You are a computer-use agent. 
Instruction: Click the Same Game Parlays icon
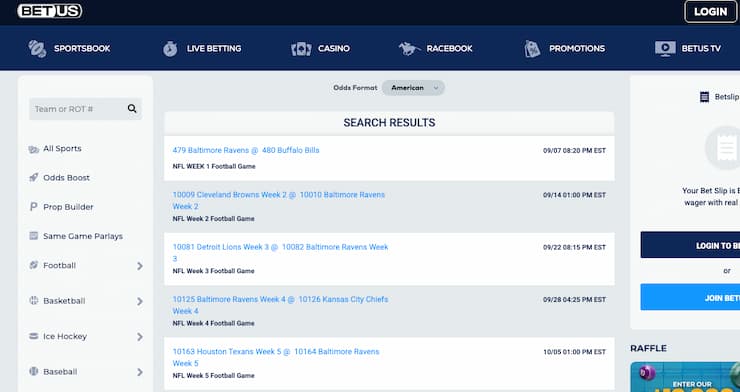[x=34, y=236]
